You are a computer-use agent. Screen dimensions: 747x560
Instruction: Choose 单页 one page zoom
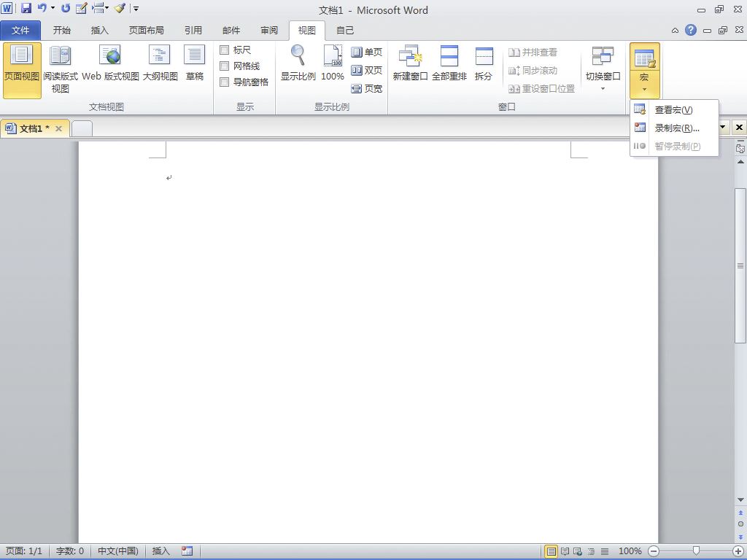366,52
